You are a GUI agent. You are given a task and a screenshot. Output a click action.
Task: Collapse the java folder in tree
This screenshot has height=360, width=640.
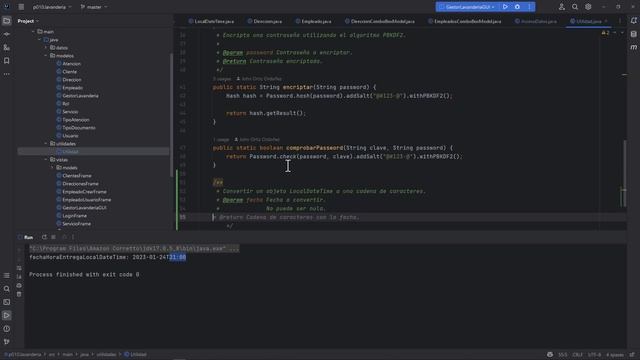(x=40, y=40)
